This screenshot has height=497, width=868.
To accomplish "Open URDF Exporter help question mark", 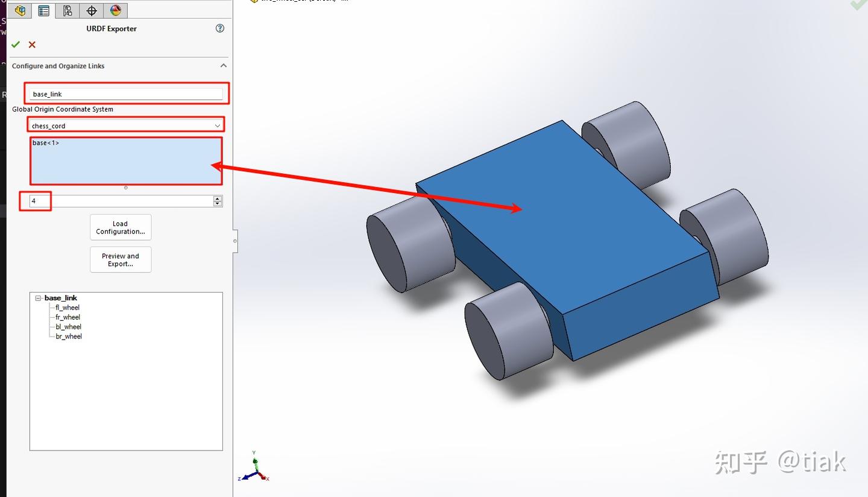I will coord(219,28).
